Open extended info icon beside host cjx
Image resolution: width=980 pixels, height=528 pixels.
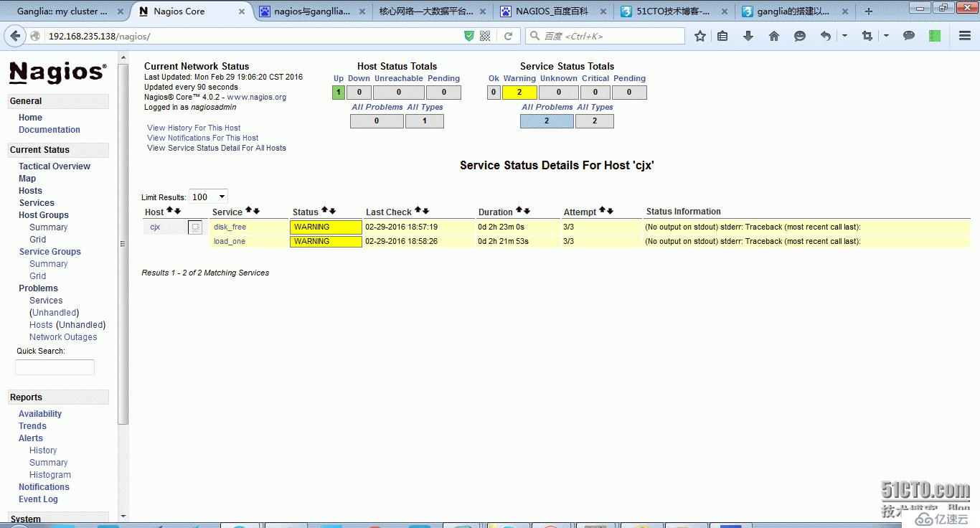(x=195, y=227)
